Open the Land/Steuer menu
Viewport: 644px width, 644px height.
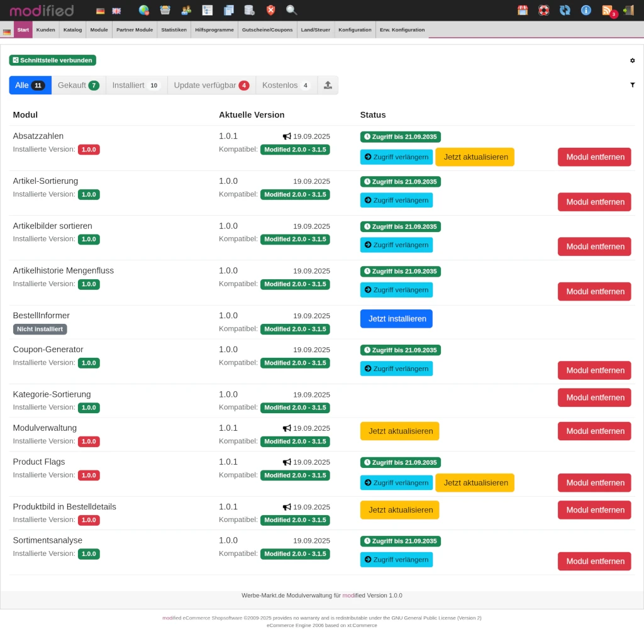(x=316, y=30)
